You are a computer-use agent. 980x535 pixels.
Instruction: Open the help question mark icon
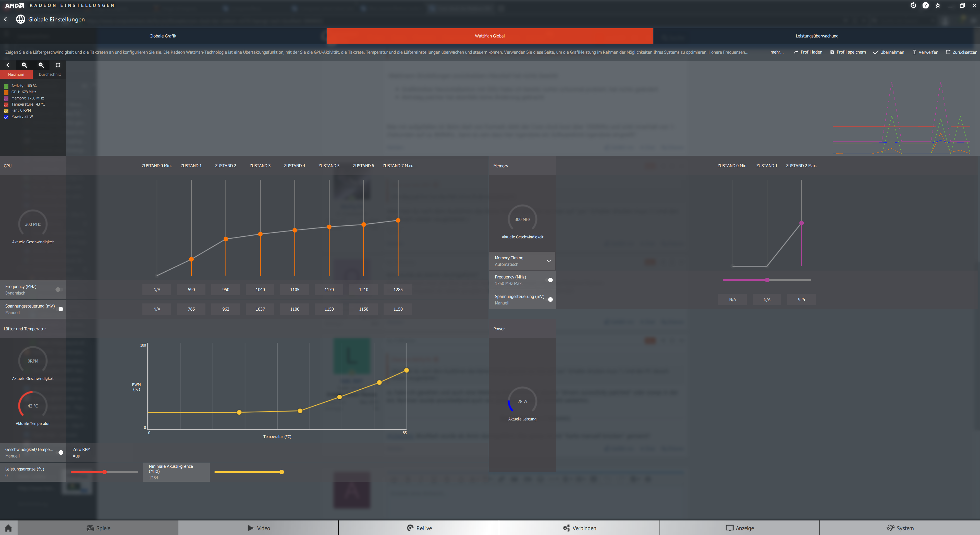click(x=925, y=5)
